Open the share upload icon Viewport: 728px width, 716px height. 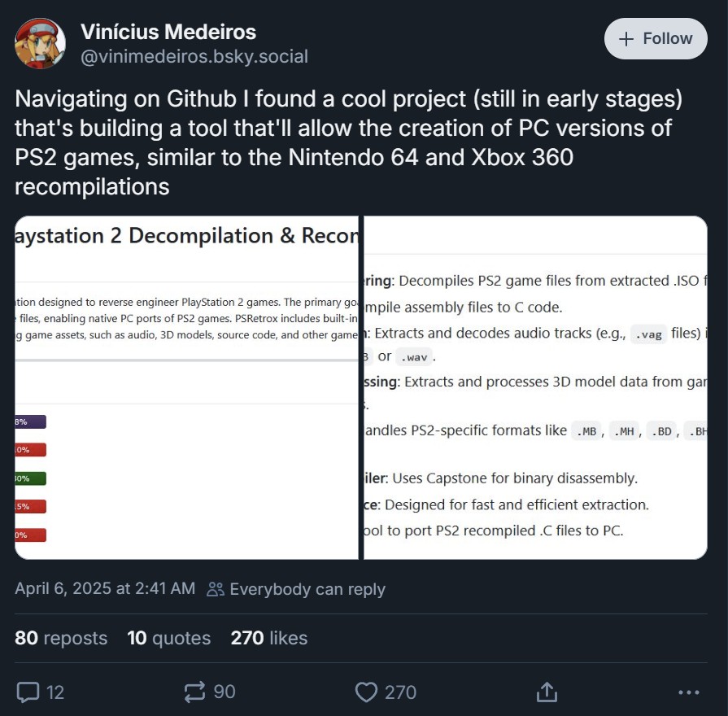547,692
